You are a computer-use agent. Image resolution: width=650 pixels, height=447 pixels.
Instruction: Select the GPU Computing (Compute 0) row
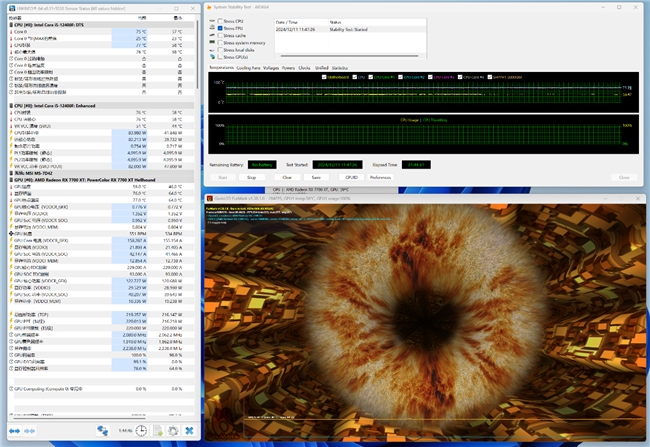coord(101,389)
